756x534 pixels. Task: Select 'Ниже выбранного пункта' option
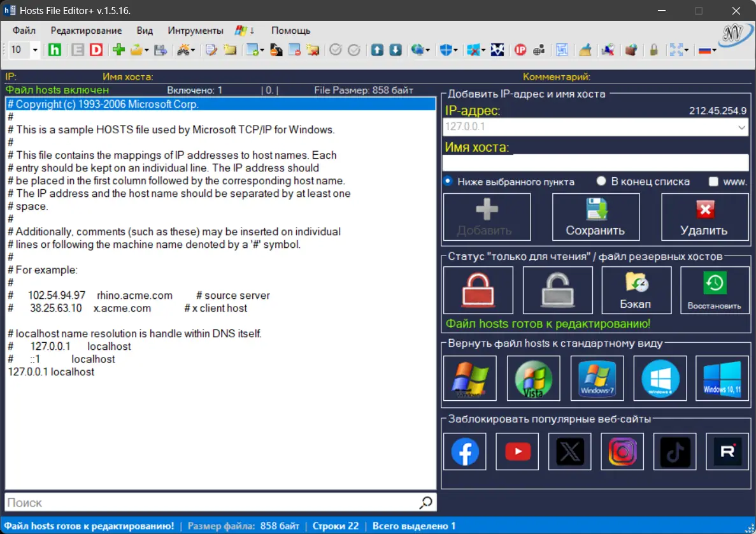449,182
